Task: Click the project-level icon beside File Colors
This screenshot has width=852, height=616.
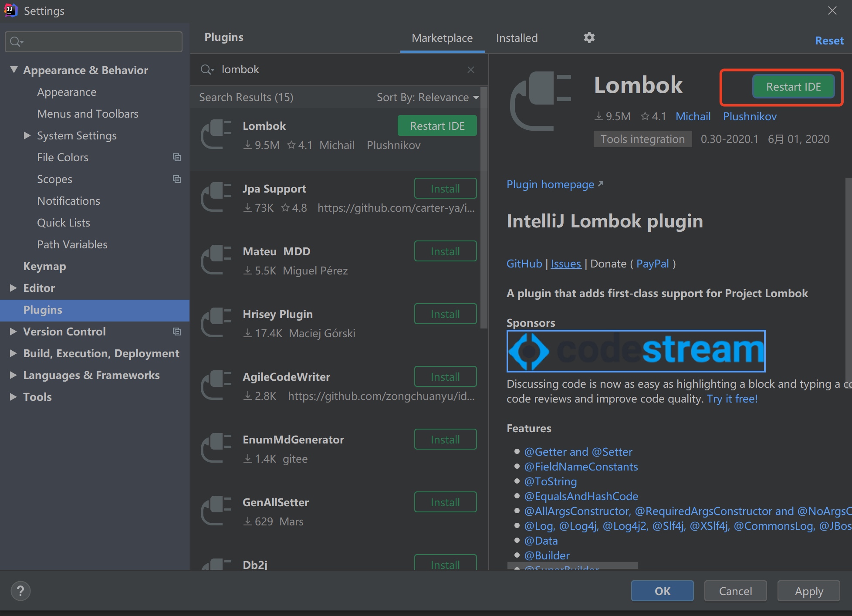Action: (177, 157)
